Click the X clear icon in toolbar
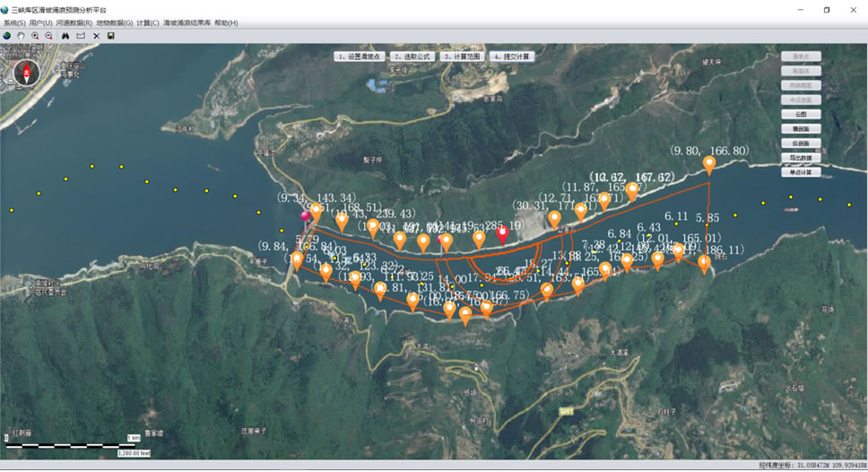Screen dimensions: 868x472 pyautogui.click(x=96, y=36)
